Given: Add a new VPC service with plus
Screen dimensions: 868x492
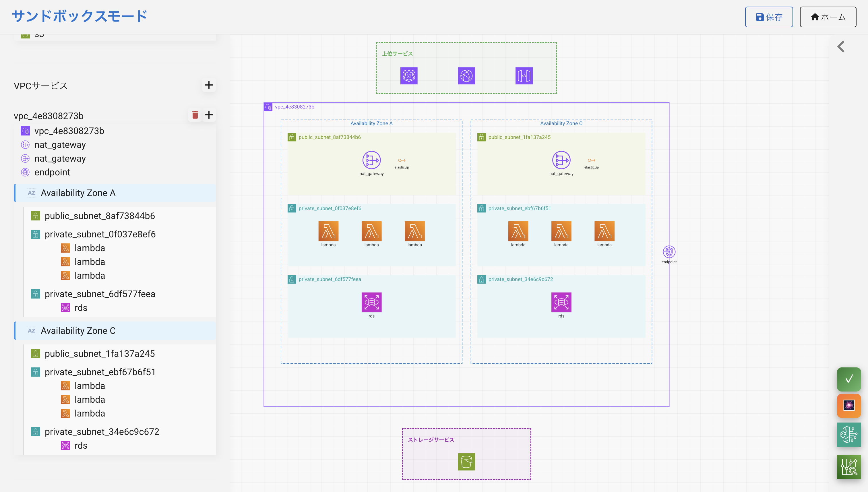Looking at the screenshot, I should [x=209, y=85].
